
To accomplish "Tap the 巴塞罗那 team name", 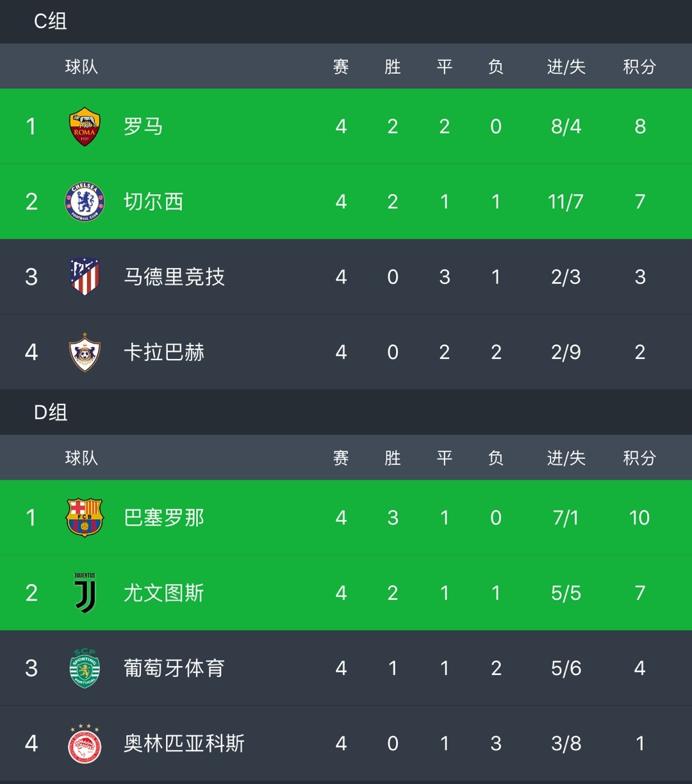I will pos(163,517).
